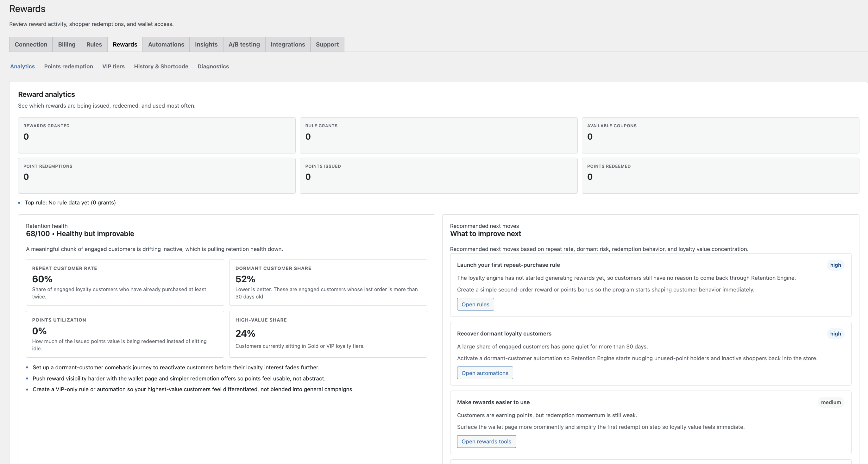Click the Open rules button
This screenshot has width=868, height=464.
click(475, 304)
